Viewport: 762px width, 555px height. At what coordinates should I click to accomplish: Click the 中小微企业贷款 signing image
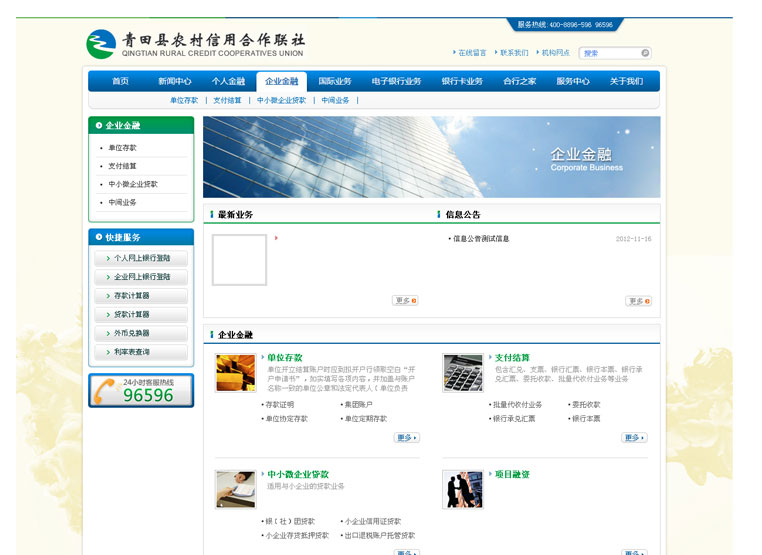click(235, 489)
